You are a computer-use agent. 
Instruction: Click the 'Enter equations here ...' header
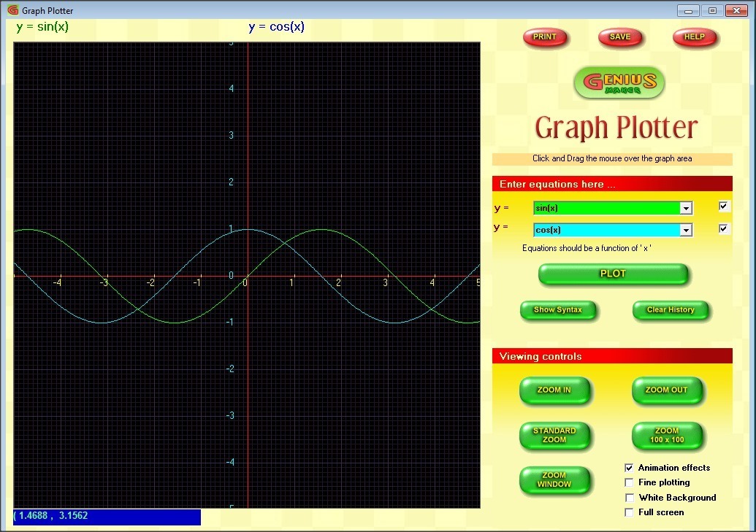612,184
